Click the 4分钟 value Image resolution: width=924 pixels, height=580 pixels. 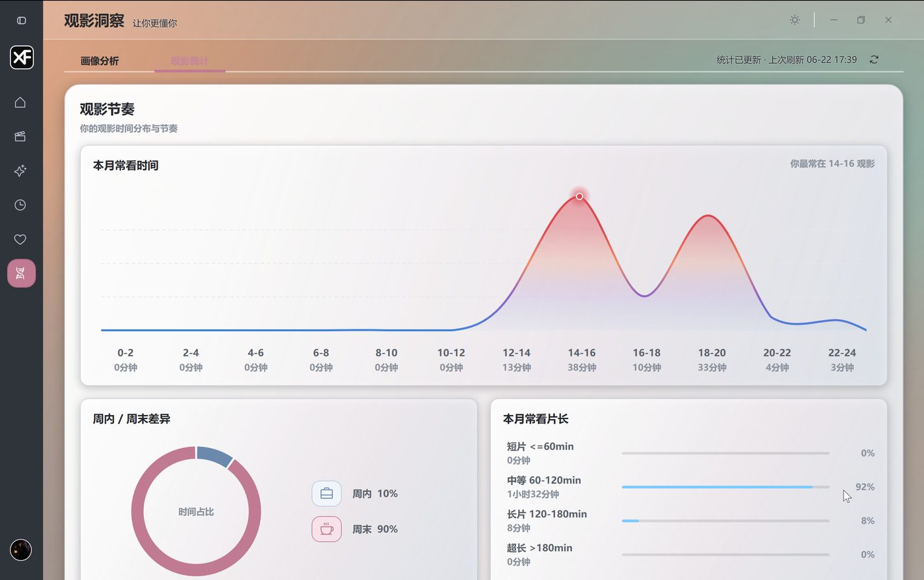click(x=777, y=368)
